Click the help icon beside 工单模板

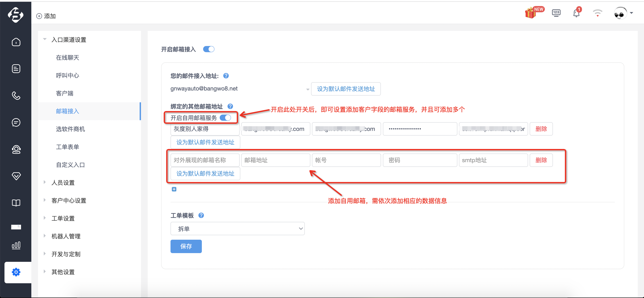coord(201,215)
